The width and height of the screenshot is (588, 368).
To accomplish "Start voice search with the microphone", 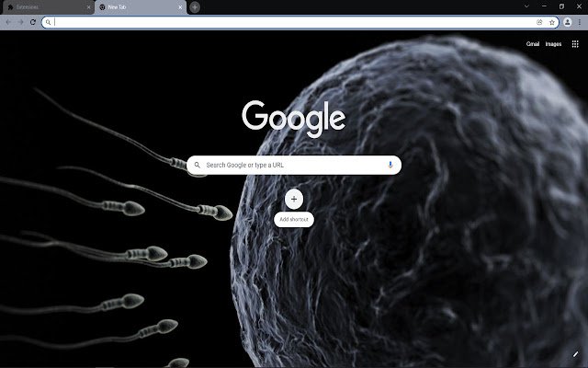I will coord(390,165).
